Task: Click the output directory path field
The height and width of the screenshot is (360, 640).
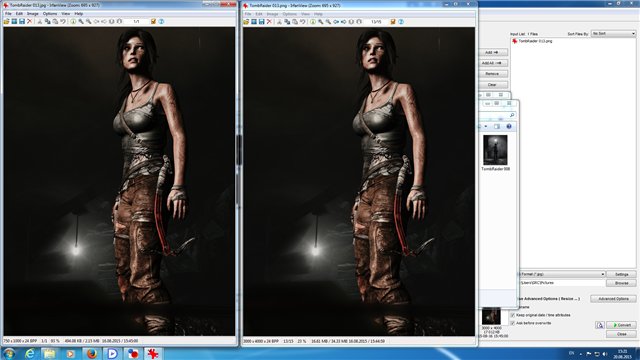Action: (x=562, y=283)
